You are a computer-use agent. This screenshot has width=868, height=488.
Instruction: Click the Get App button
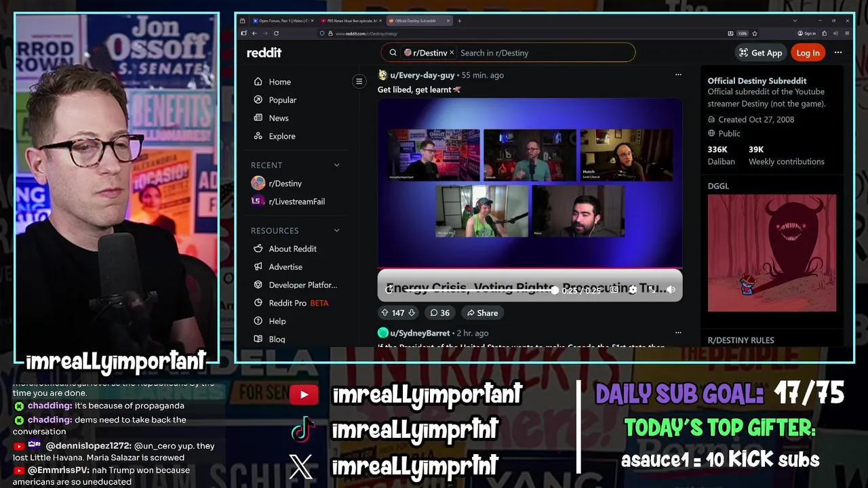[760, 53]
